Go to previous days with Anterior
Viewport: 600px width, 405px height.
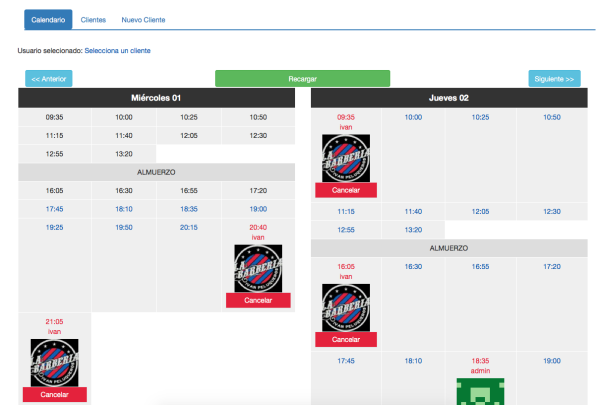49,79
